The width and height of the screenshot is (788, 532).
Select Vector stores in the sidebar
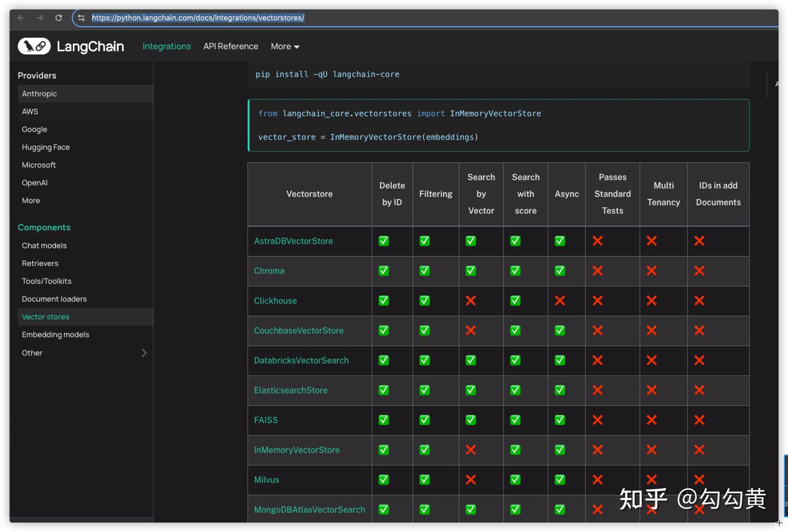tap(45, 317)
